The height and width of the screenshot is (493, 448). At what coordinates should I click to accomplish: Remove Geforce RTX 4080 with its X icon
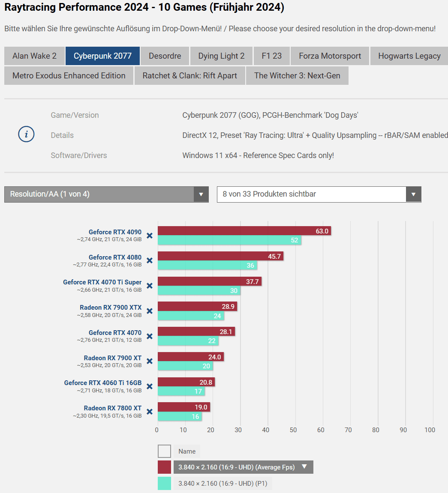click(x=150, y=261)
